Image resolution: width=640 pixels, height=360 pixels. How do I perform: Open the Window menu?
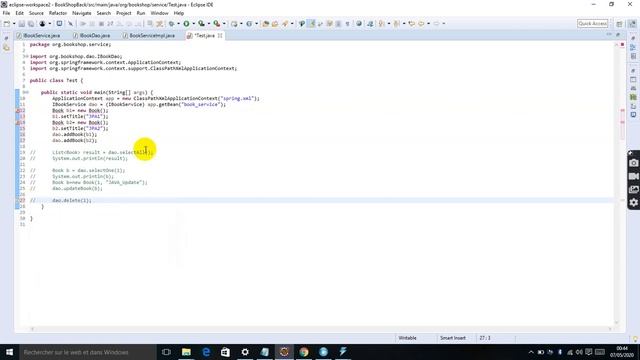tap(159, 13)
